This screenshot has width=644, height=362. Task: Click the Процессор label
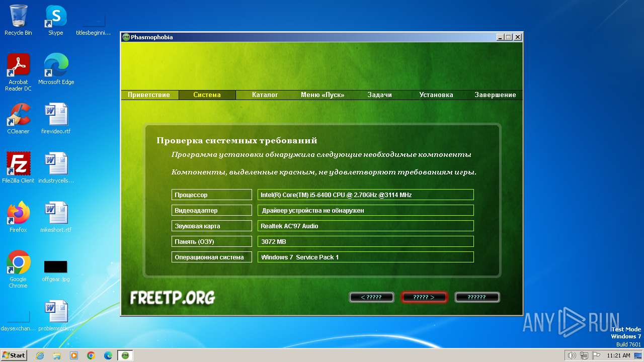(x=212, y=195)
